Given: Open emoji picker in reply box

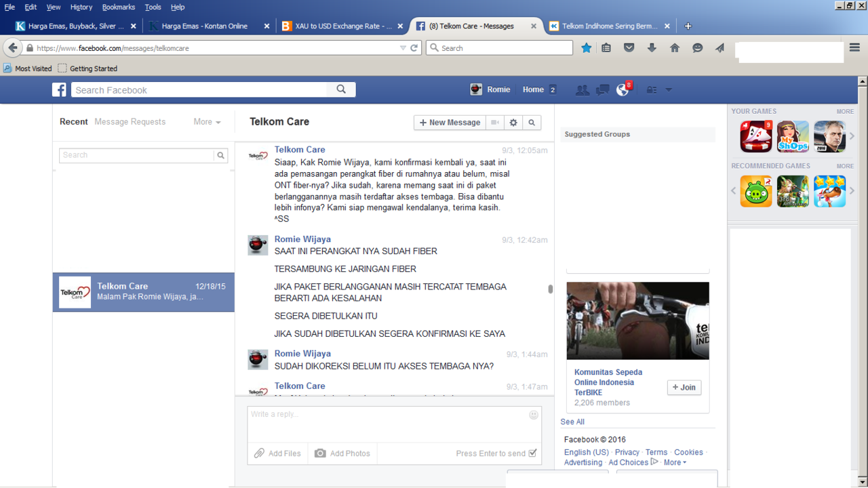Looking at the screenshot, I should click(x=534, y=415).
